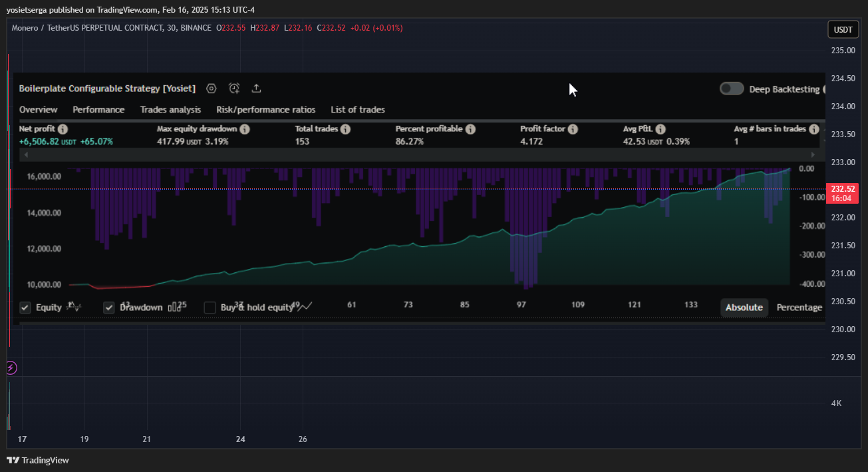Screen dimensions: 868x472
Task: Click the 86.27% percent profitable value
Action: pyautogui.click(x=410, y=142)
